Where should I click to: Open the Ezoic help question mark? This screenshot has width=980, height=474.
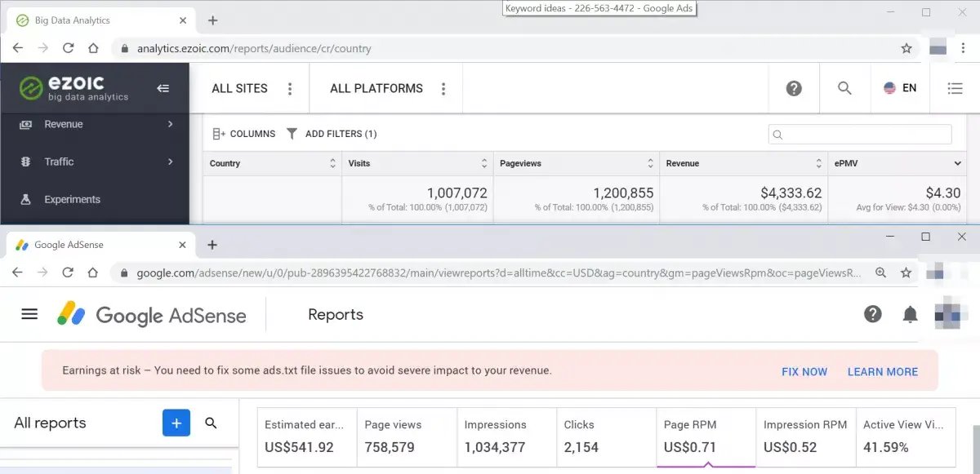pyautogui.click(x=794, y=88)
